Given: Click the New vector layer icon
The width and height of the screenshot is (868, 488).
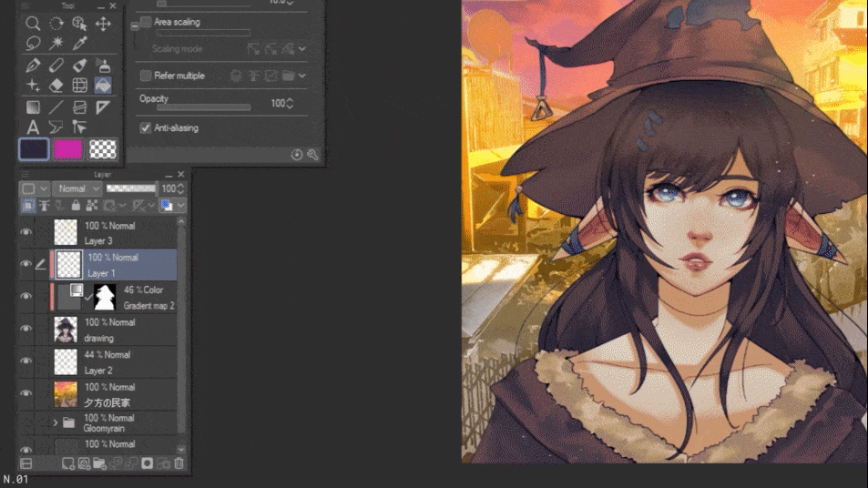Looking at the screenshot, I should 84,463.
